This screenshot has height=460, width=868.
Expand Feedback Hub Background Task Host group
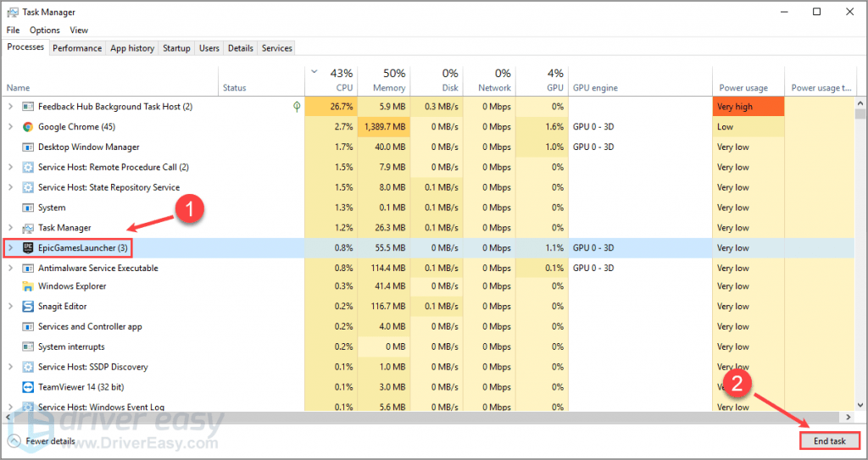click(10, 106)
